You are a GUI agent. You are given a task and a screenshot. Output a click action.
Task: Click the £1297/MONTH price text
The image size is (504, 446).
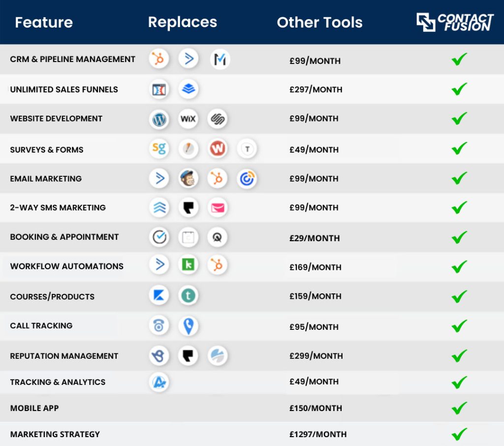pos(318,434)
